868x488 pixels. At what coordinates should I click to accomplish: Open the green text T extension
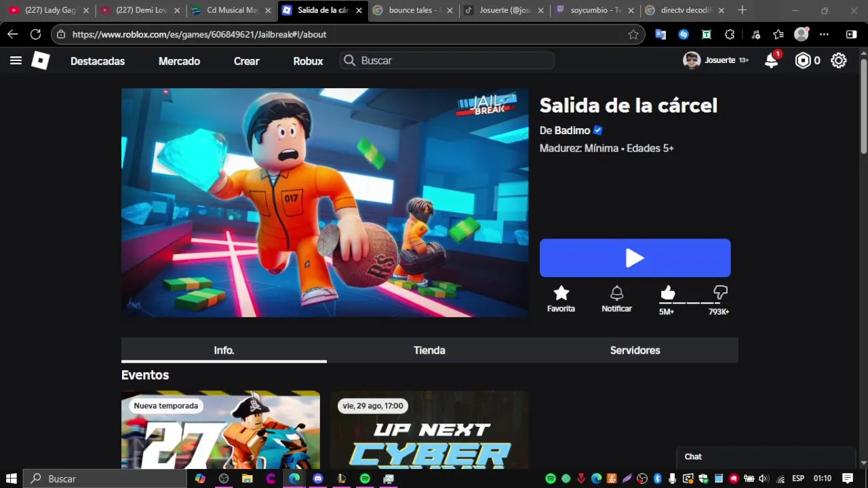[707, 35]
